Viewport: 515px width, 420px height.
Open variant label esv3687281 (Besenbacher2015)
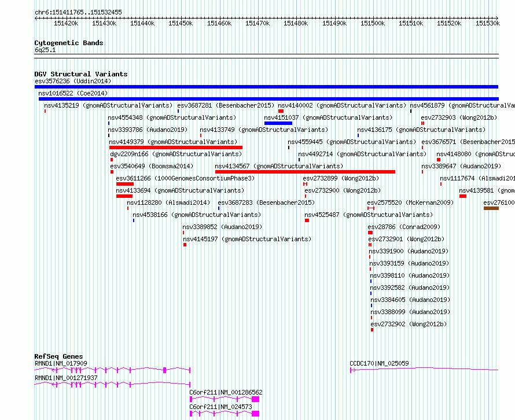(x=226, y=105)
